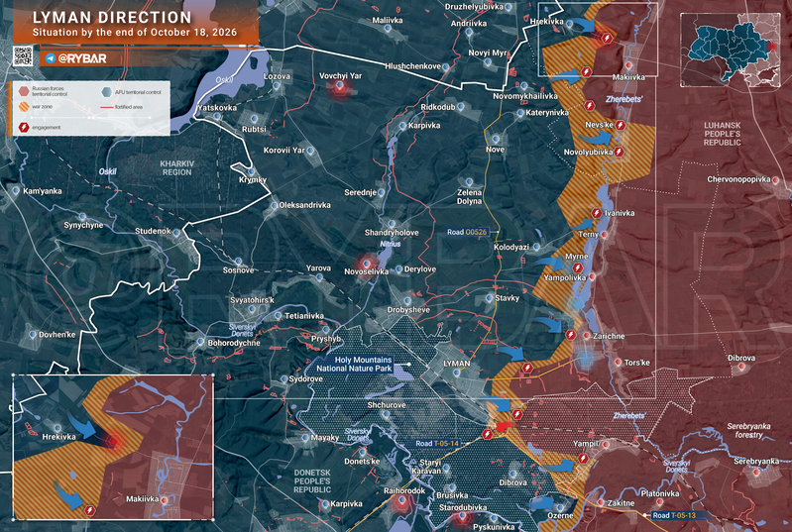Viewport: 792px width, 532px height.
Task: Click the 'Road T-05-14' label
Action: coord(437,444)
